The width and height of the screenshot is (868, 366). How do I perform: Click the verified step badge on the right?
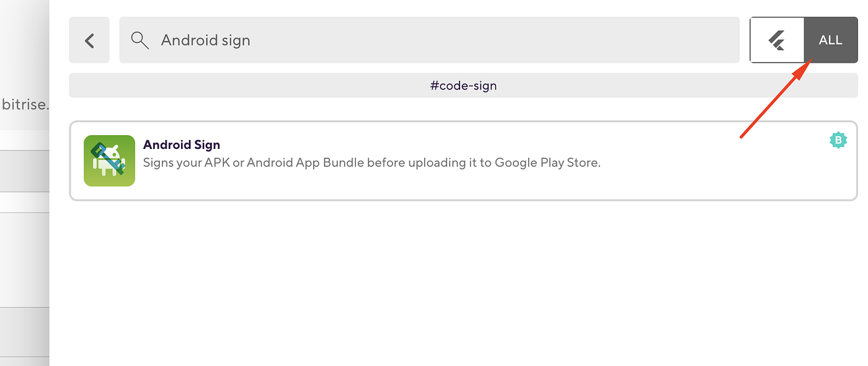tap(838, 140)
